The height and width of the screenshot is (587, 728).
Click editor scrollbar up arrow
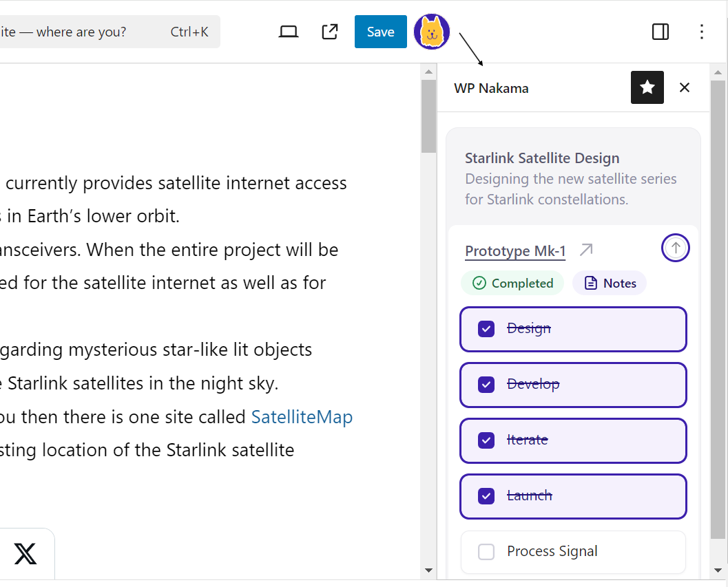(x=428, y=72)
